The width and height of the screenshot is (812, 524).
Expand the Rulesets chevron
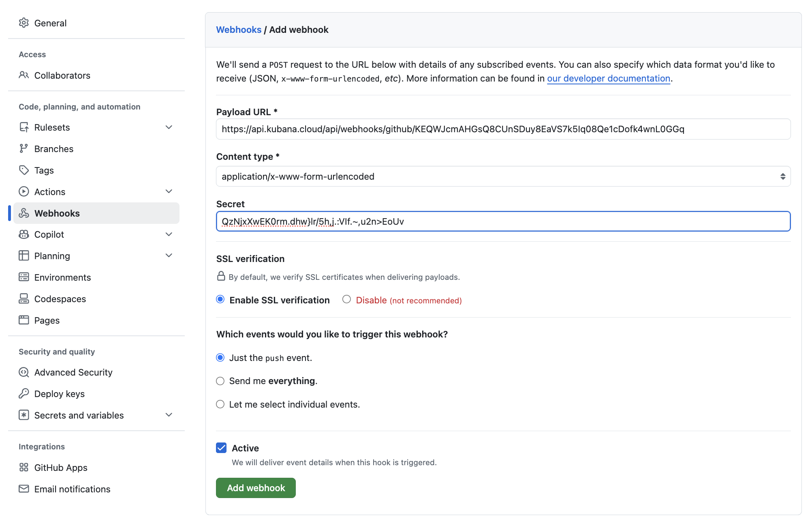point(169,127)
